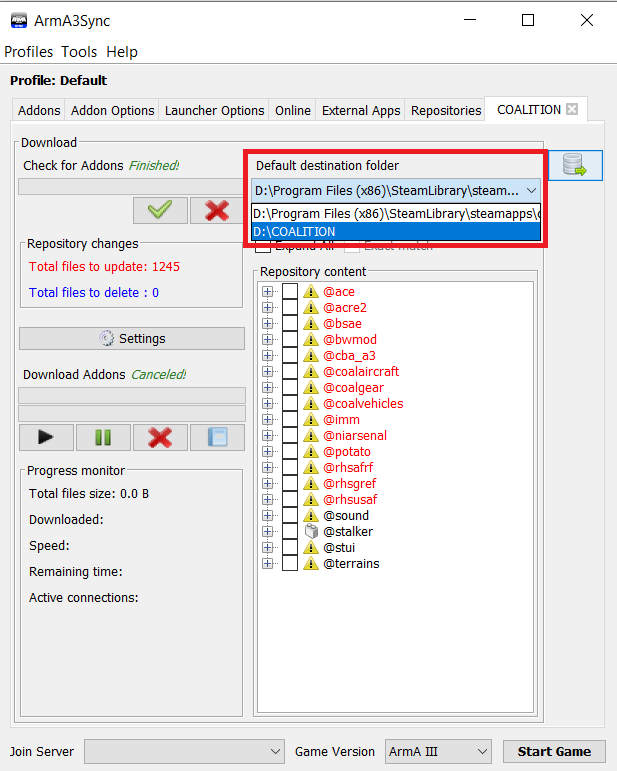Viewport: 617px width, 771px height.
Task: Expand the @cba_a3 tree node
Action: [x=267, y=356]
